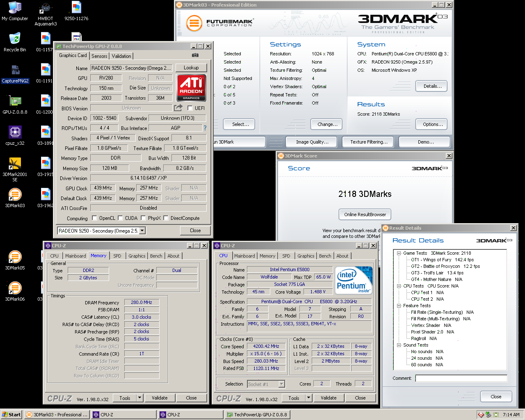The width and height of the screenshot is (525, 420).
Task: Click the Futuremark logo in 3DMark03
Action: pyautogui.click(x=219, y=23)
